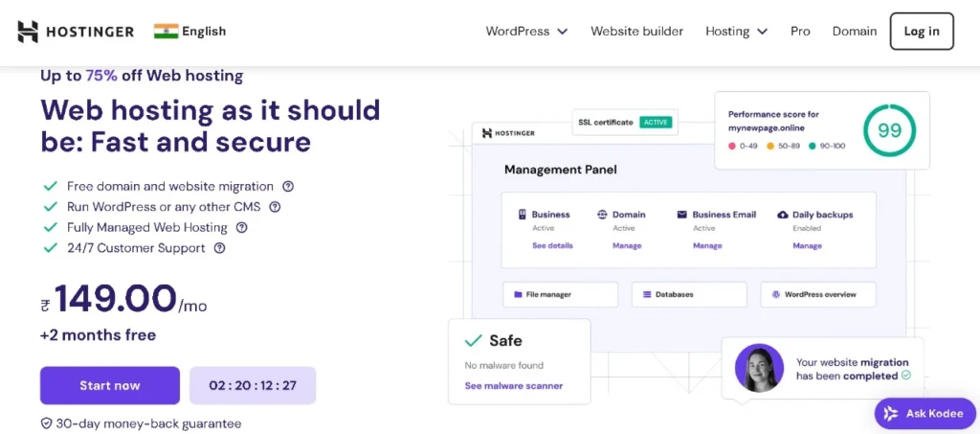Open Website builder from the navigation
The height and width of the screenshot is (434, 980).
pyautogui.click(x=636, y=32)
